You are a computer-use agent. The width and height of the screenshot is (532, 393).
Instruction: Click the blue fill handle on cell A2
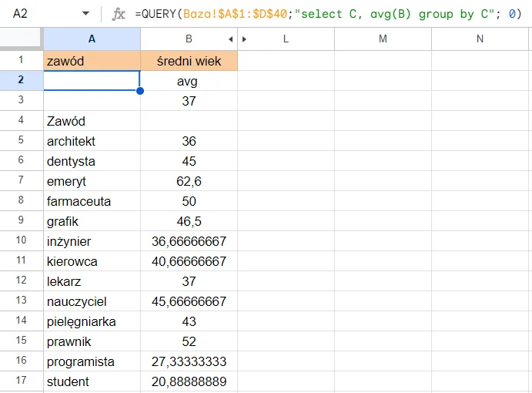coord(140,90)
